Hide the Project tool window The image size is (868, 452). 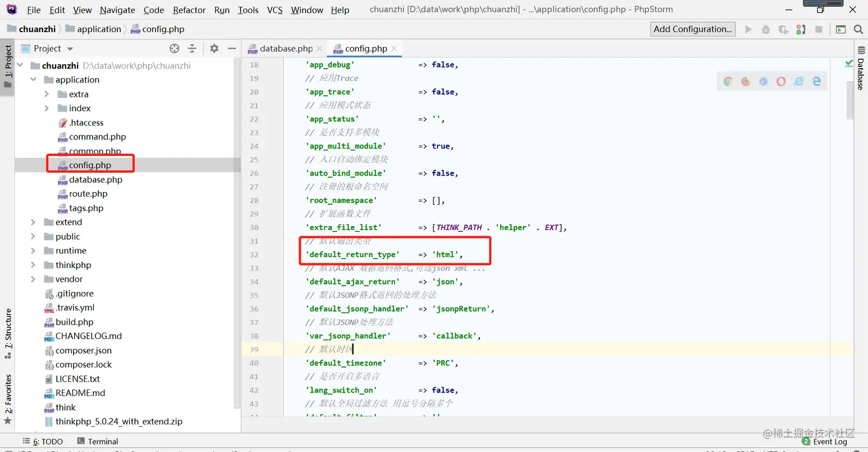[x=232, y=49]
